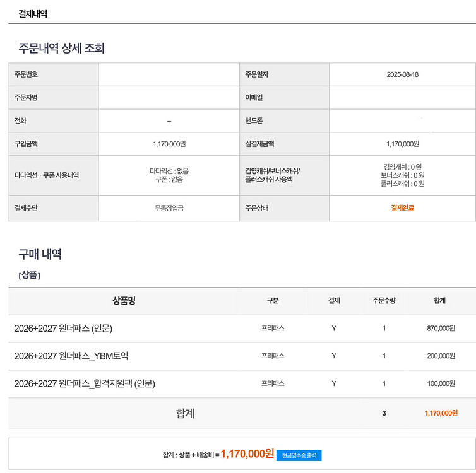The image size is (476, 473).
Task: Click the 주문내역 상세 조회 title
Action: pos(61,48)
